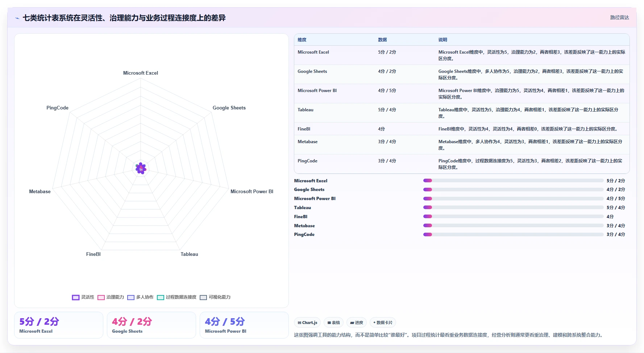This screenshot has height=353, width=644.
Task: Toggle the 过程数据连接度 legend series
Action: (x=176, y=297)
